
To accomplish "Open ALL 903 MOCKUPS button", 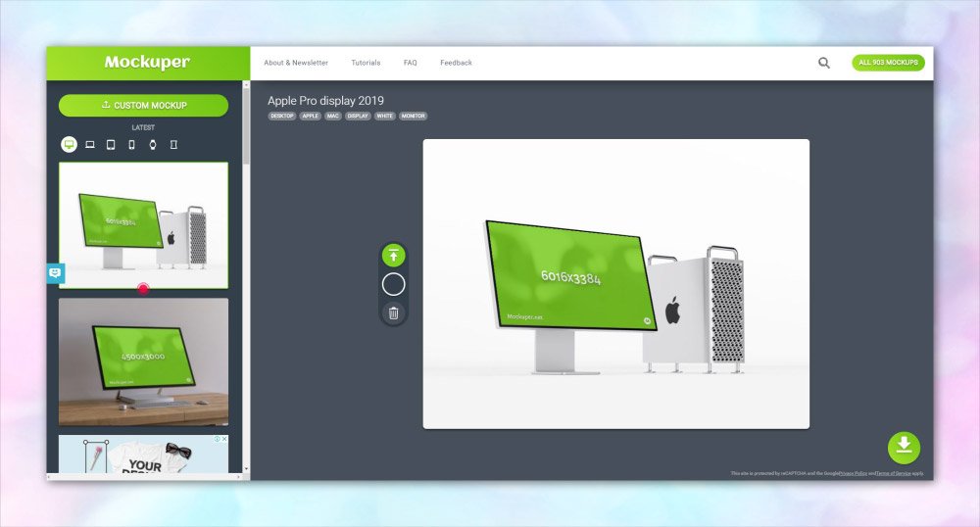I will tap(888, 63).
